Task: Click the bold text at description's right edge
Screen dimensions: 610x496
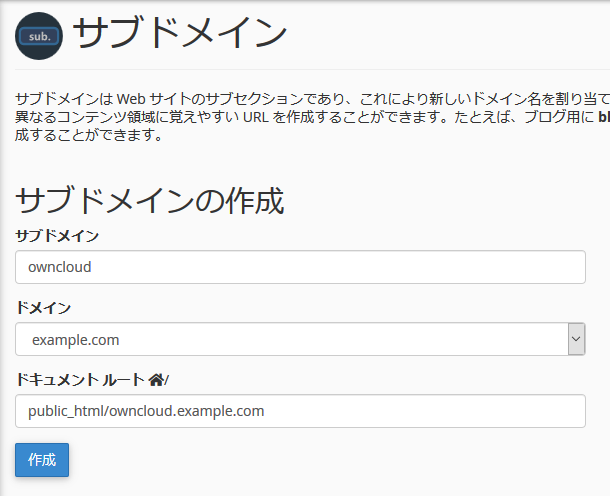Action: click(603, 117)
